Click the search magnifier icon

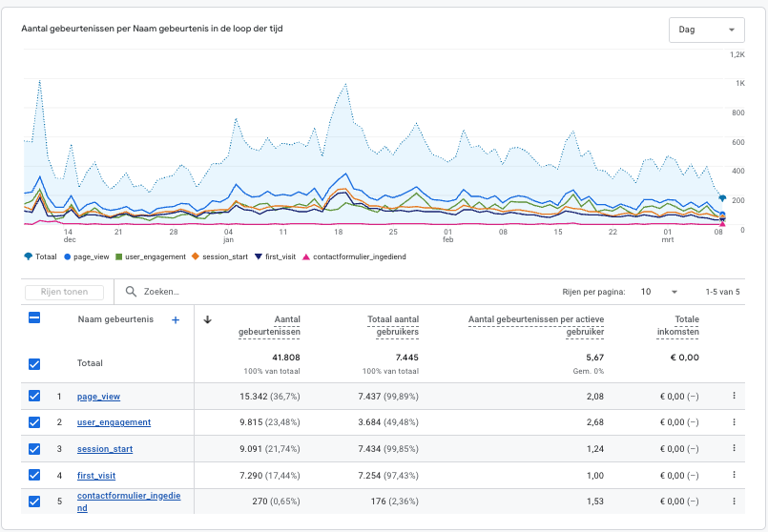(131, 292)
